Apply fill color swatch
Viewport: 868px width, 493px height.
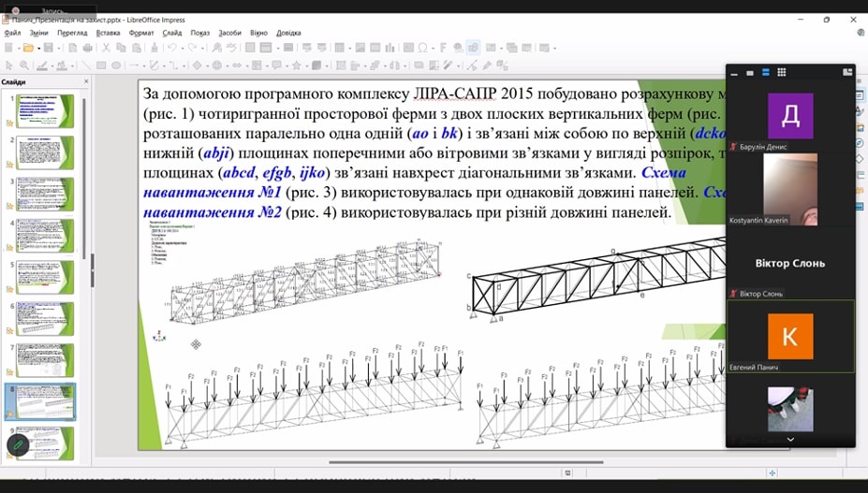pyautogui.click(x=62, y=65)
